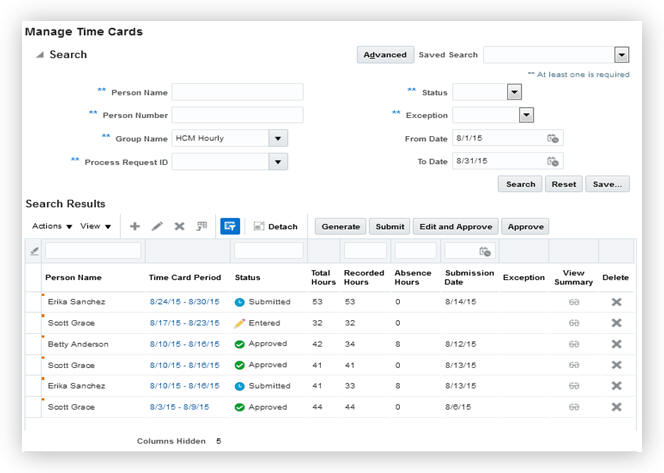View summary for Betty Anderson's time card
The image size is (664, 473).
coord(574,344)
